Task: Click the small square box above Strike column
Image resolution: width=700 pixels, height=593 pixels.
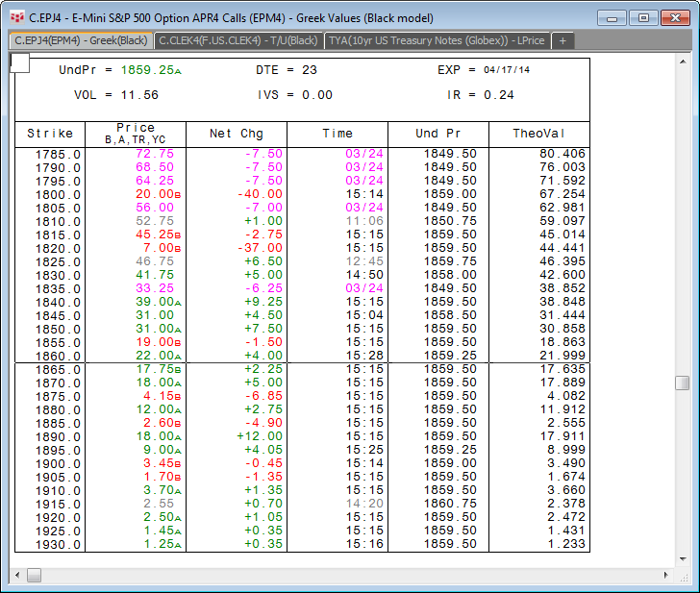Action: pos(20,62)
